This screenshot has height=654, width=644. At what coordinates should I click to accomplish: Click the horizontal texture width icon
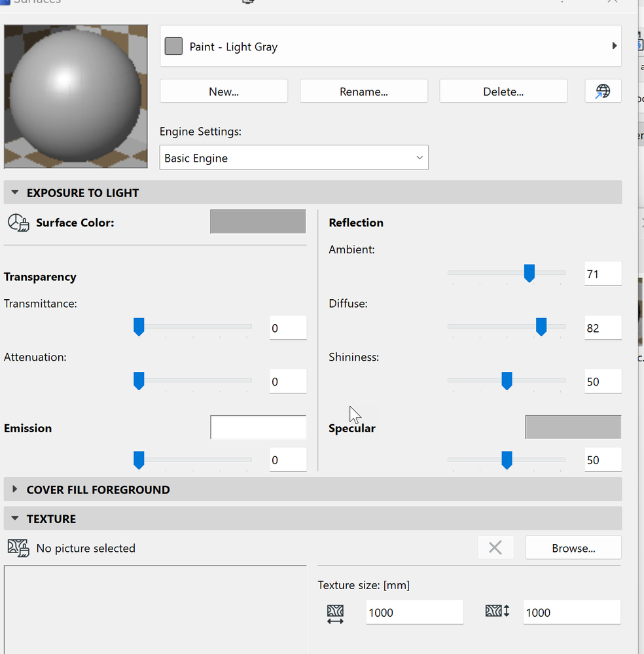(x=336, y=613)
